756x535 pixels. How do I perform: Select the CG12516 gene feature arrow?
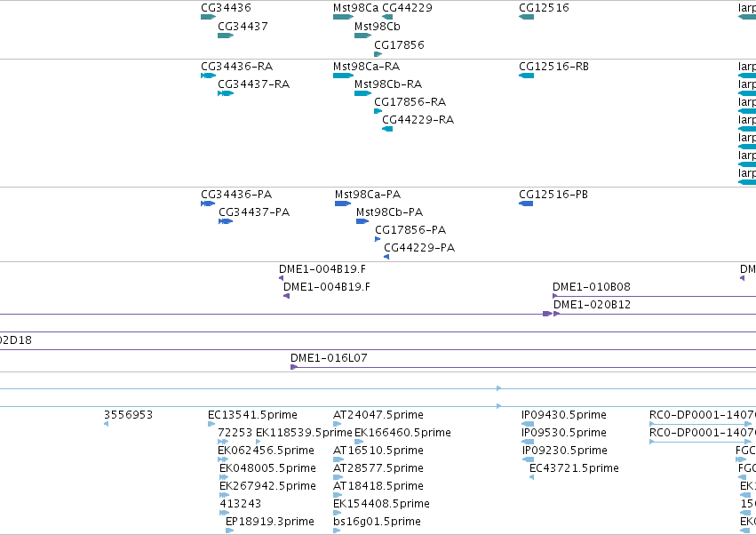(x=527, y=17)
